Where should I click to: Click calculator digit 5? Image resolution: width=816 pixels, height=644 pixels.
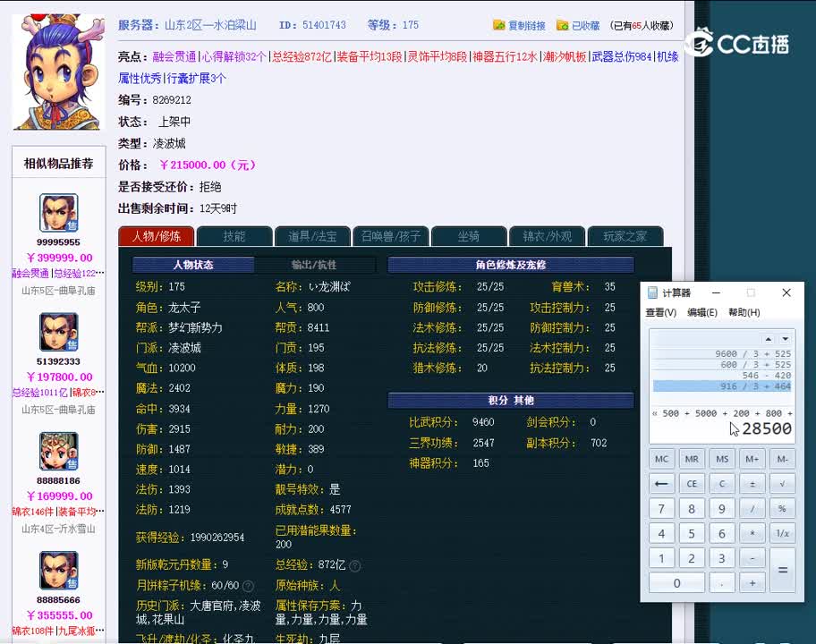(x=692, y=533)
